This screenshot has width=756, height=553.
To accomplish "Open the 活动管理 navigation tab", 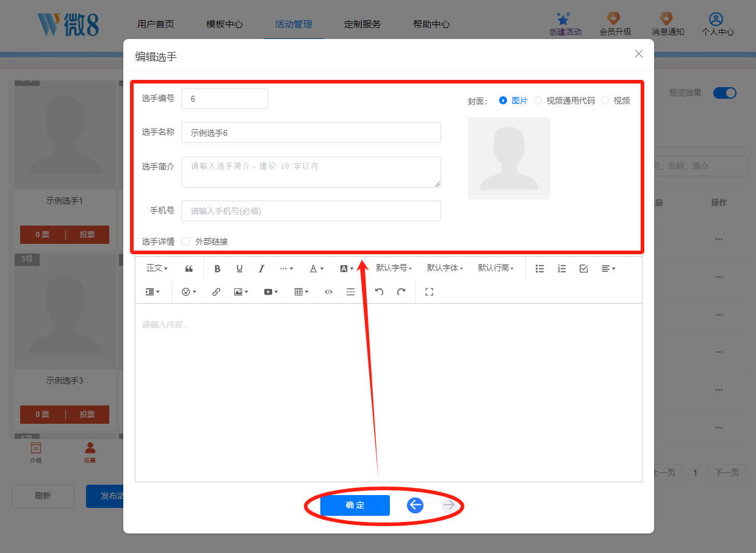I will [x=293, y=24].
